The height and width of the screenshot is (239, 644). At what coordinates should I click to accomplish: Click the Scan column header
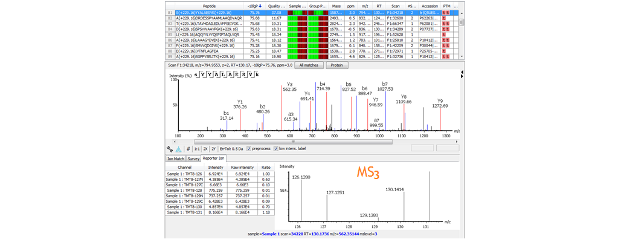click(x=396, y=6)
